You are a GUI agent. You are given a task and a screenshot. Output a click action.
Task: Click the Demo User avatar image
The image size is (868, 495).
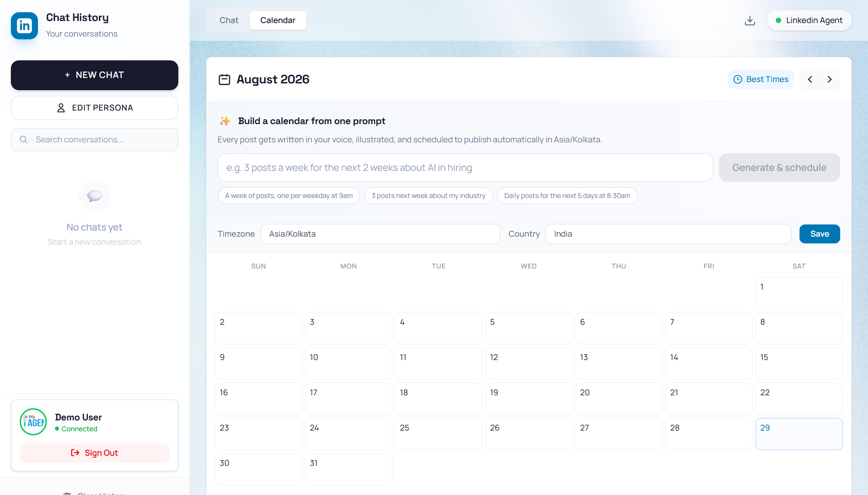pyautogui.click(x=33, y=421)
